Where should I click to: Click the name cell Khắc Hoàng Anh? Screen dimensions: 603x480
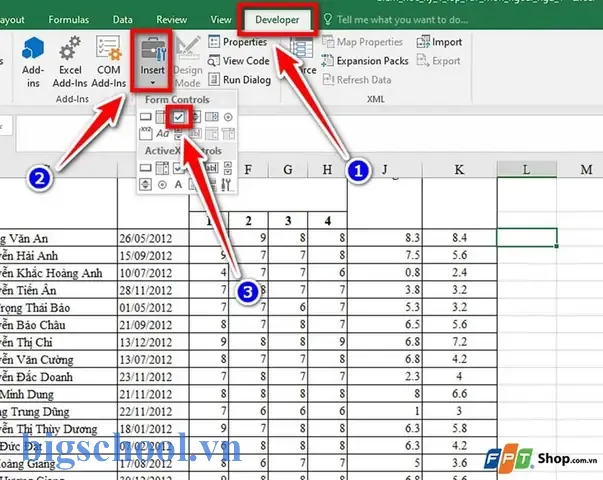[58, 273]
